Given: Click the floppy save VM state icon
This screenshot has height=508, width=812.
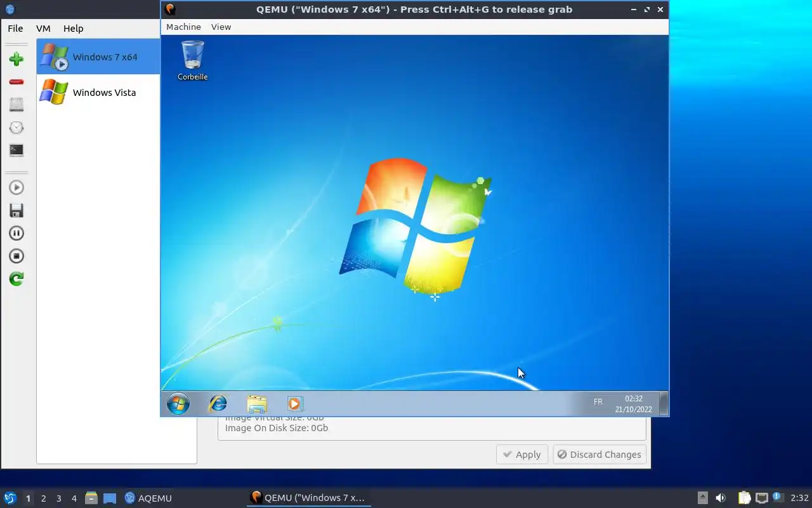Looking at the screenshot, I should [x=16, y=210].
